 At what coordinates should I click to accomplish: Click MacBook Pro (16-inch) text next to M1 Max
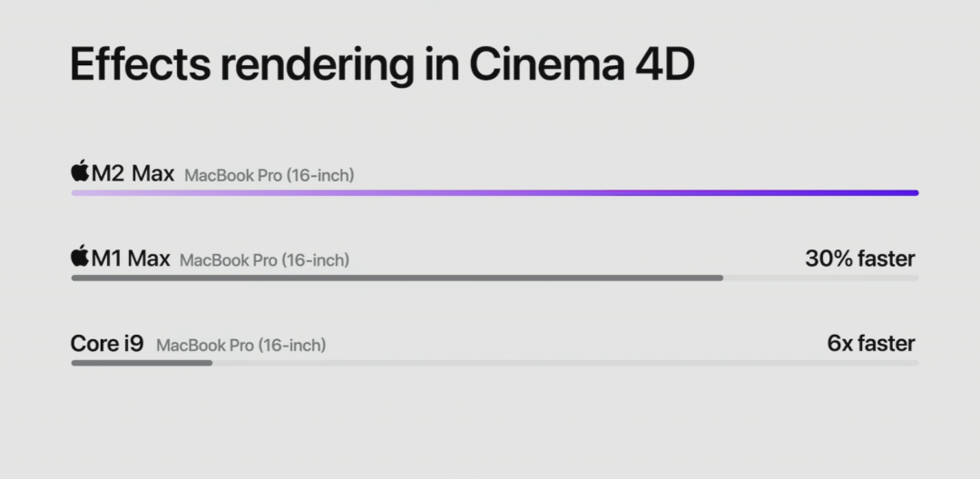tap(264, 260)
